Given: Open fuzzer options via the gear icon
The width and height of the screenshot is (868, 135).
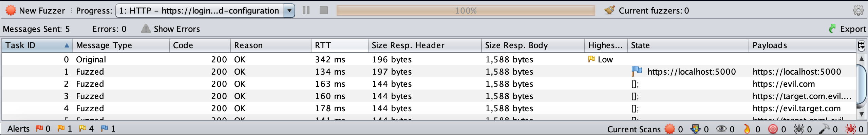Looking at the screenshot, I should click(x=858, y=11).
